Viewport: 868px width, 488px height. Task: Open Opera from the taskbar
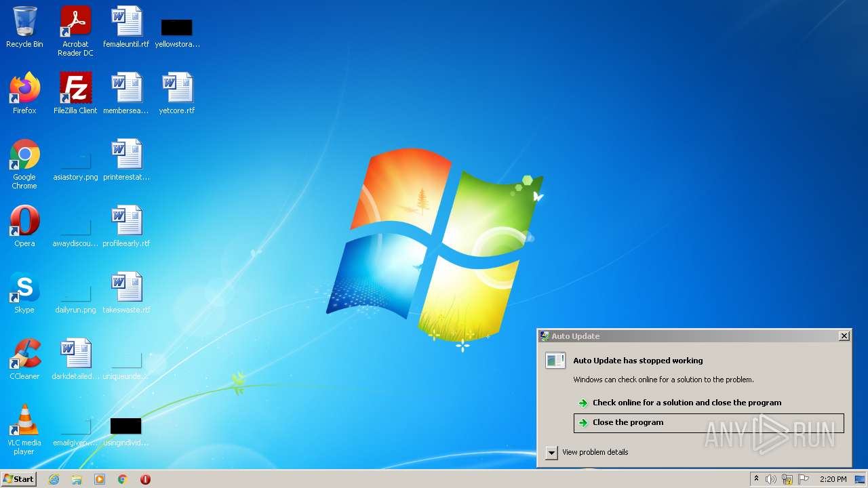[x=145, y=479]
